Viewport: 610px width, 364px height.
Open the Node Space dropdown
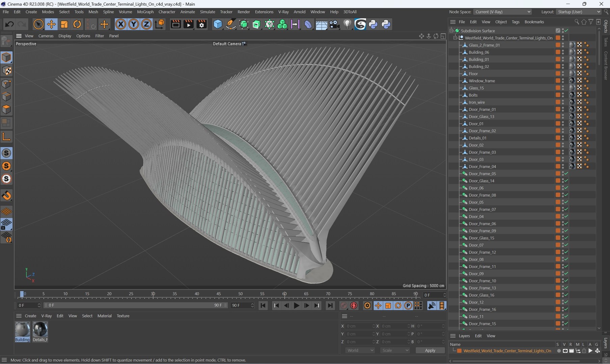tap(503, 12)
